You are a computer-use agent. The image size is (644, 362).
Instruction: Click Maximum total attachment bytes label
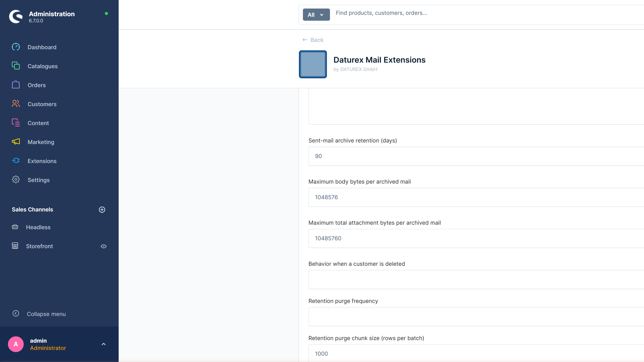375,223
